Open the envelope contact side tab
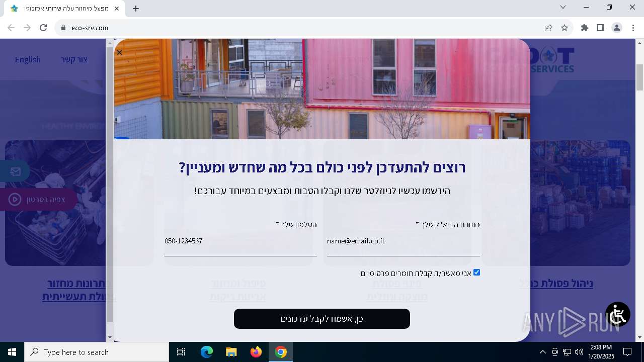Screen dimensions: 644x362 click(x=15, y=171)
